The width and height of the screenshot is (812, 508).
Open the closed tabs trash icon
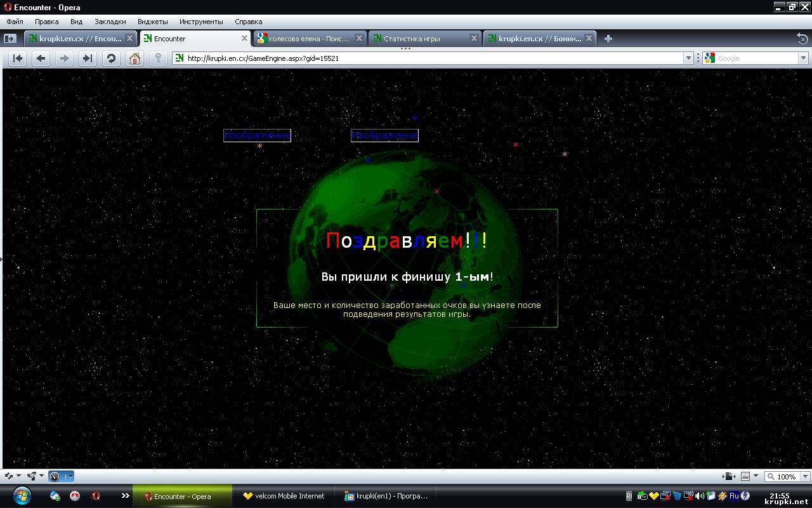coord(802,39)
